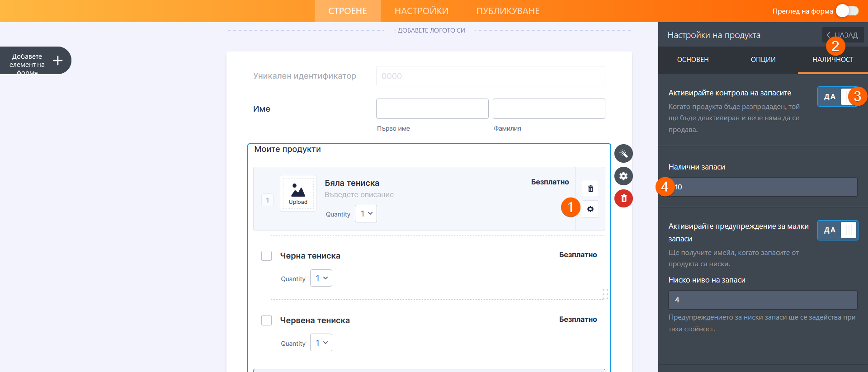The width and height of the screenshot is (868, 372).
Task: Click the НАЗАД back button
Action: tap(843, 35)
